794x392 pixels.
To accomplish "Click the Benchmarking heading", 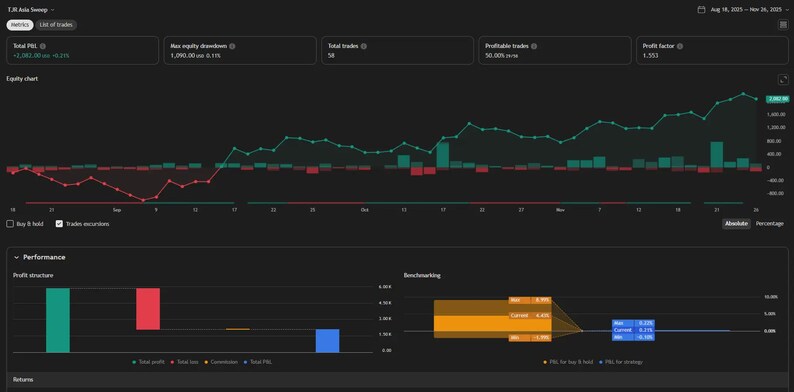I will click(422, 276).
